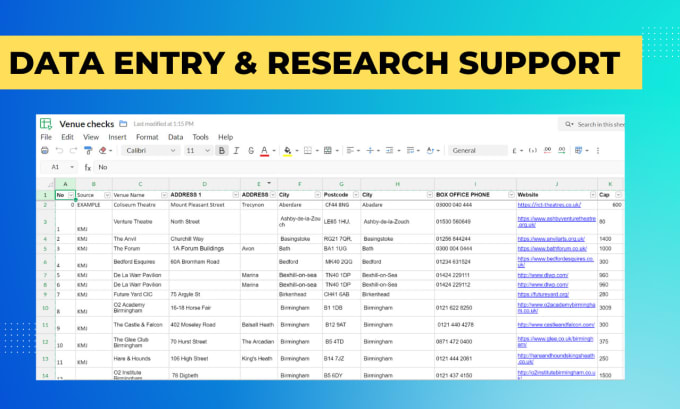Toggle Italic formatting
680x409 pixels.
pos(236,151)
